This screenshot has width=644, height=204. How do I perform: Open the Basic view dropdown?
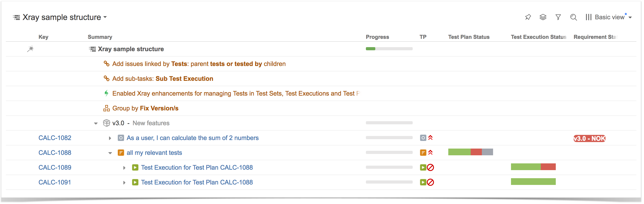(x=609, y=17)
